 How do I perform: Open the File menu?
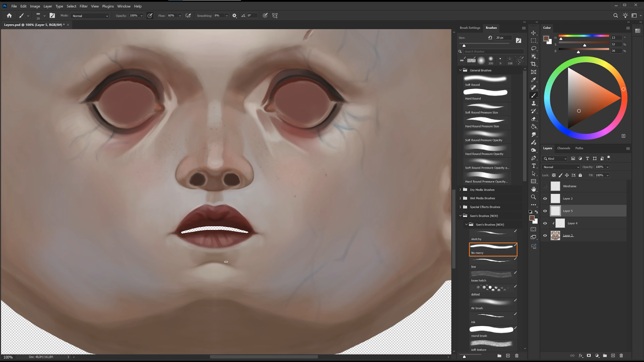point(14,6)
